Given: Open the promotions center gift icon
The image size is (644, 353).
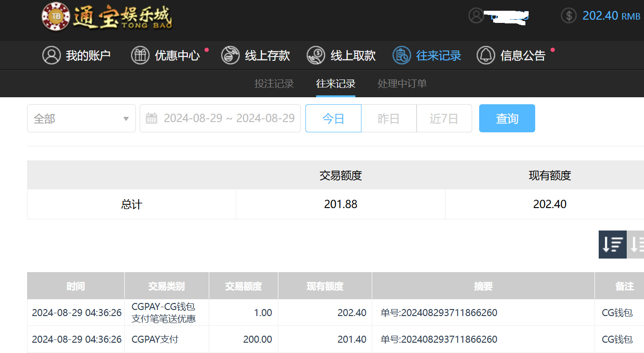Looking at the screenshot, I should pos(140,55).
